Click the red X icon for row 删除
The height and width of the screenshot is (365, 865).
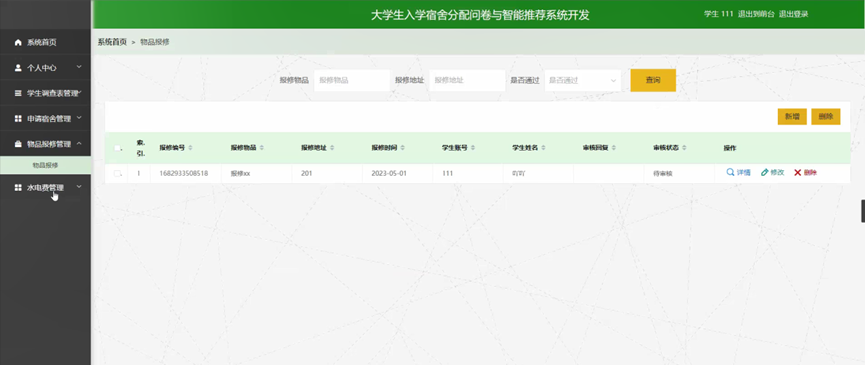[x=798, y=173]
